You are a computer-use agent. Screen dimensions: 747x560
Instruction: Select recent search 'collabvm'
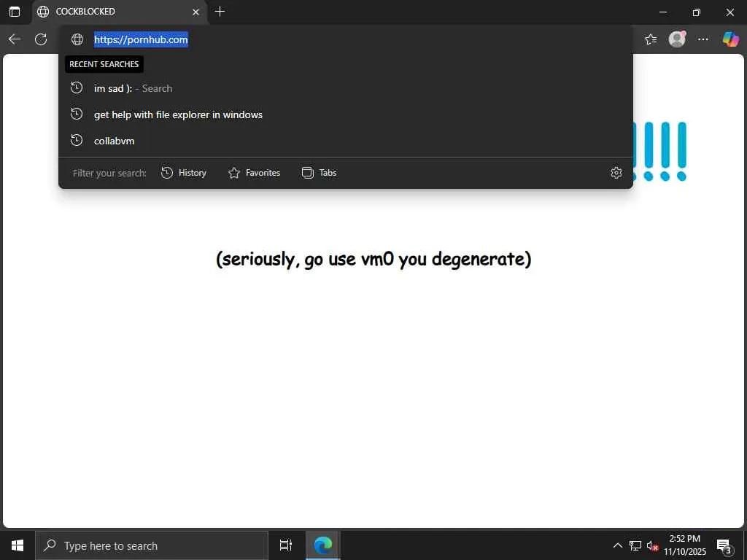pos(345,141)
